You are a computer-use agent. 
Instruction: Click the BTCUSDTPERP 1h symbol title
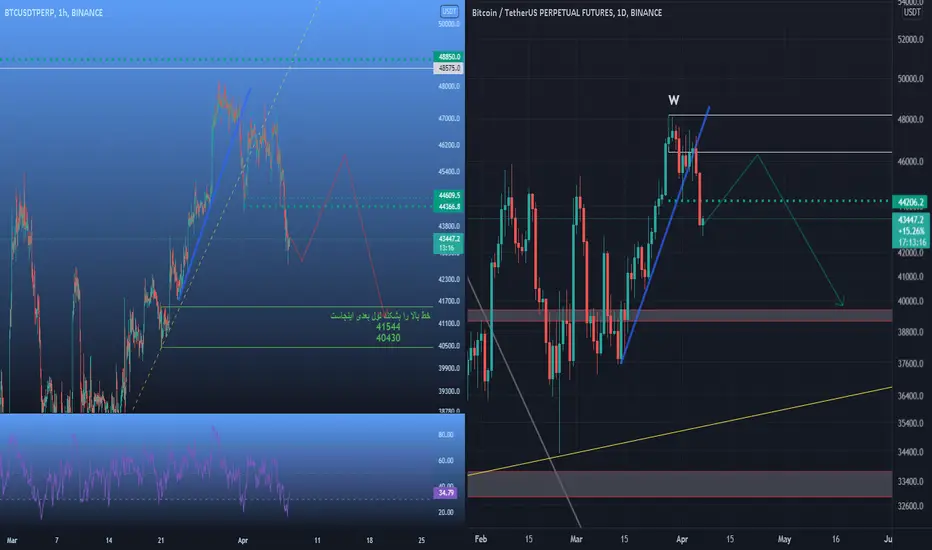click(x=53, y=12)
